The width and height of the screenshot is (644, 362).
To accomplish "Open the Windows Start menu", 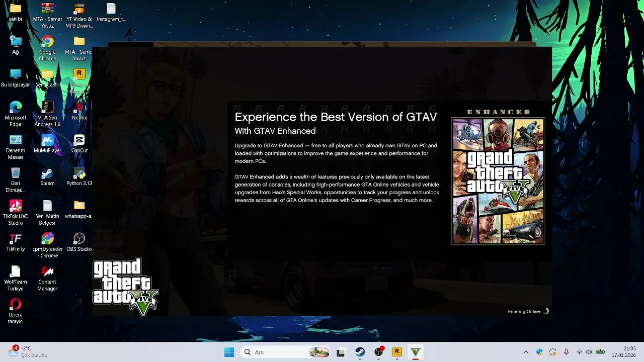I will (x=229, y=352).
